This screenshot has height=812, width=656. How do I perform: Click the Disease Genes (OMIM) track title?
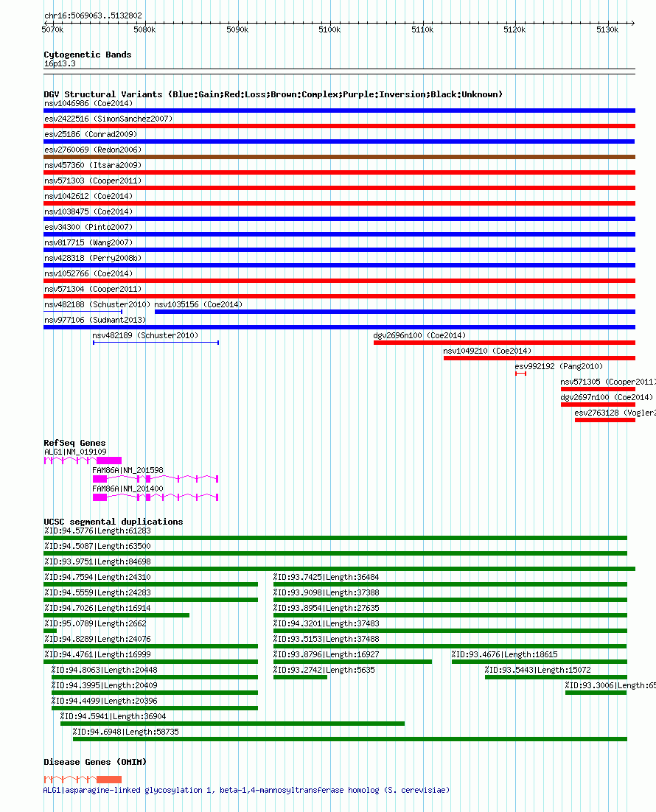[95, 762]
